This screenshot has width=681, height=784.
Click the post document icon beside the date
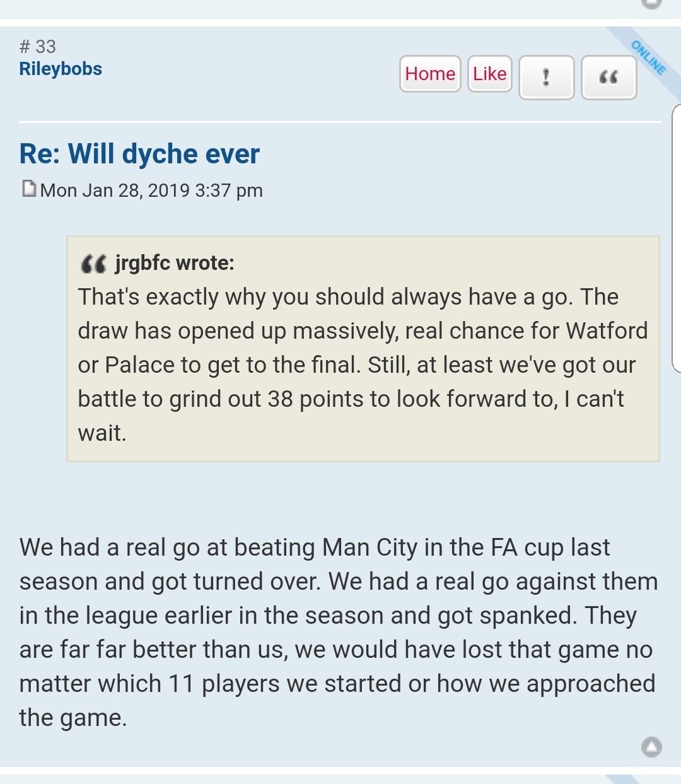(x=28, y=189)
